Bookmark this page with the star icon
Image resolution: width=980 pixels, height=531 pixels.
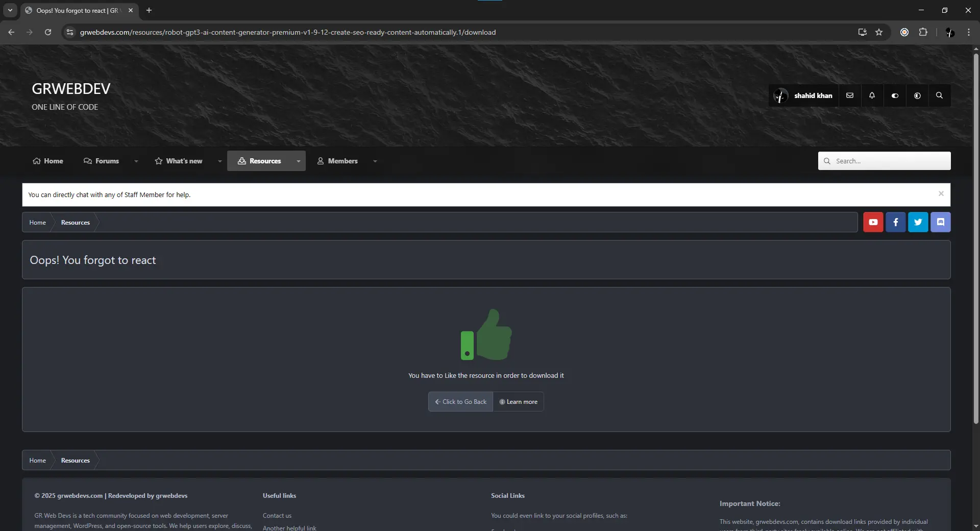(x=879, y=32)
